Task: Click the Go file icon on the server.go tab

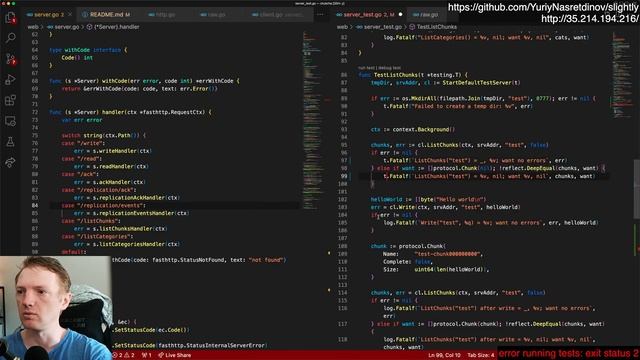Action: pos(29,14)
